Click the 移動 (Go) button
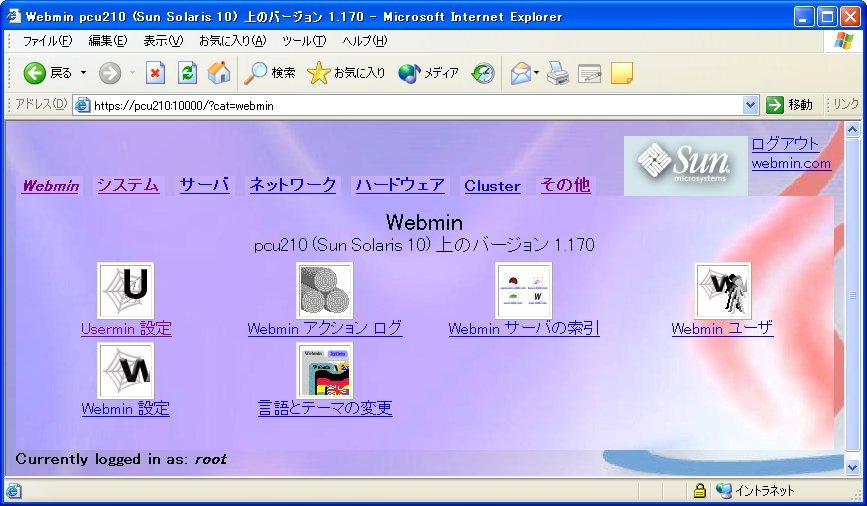Image resolution: width=867 pixels, height=506 pixels. [x=790, y=105]
